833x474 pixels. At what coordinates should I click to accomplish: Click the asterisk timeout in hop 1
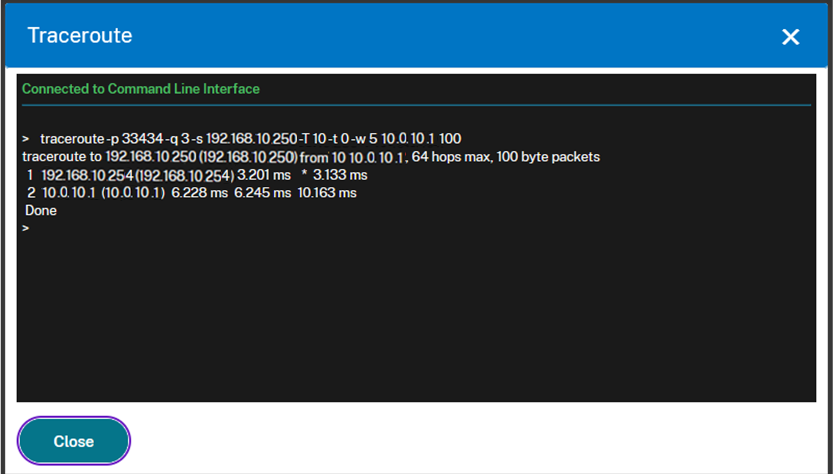(304, 175)
